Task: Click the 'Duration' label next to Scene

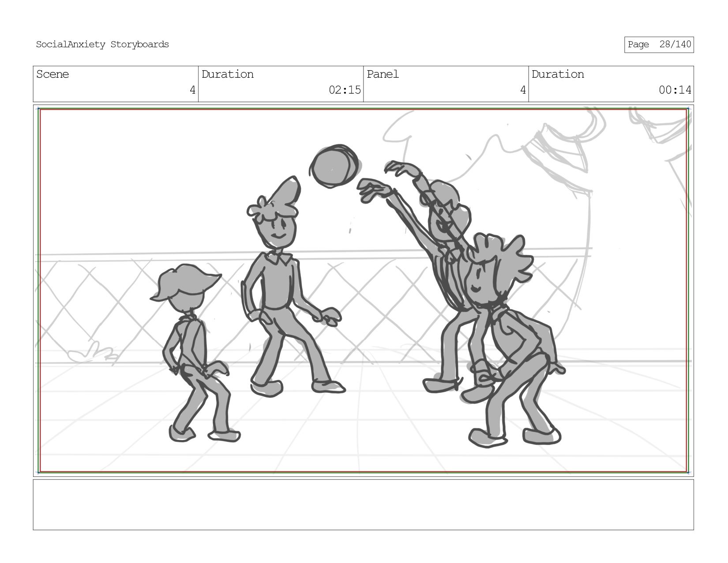Action: (x=228, y=74)
